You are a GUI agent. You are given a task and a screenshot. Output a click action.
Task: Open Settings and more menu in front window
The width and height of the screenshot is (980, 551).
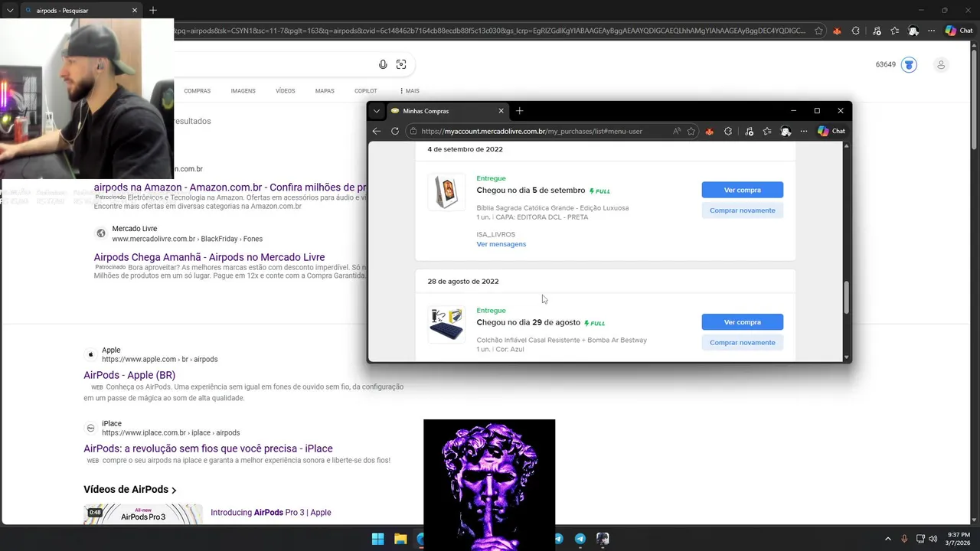pyautogui.click(x=804, y=131)
